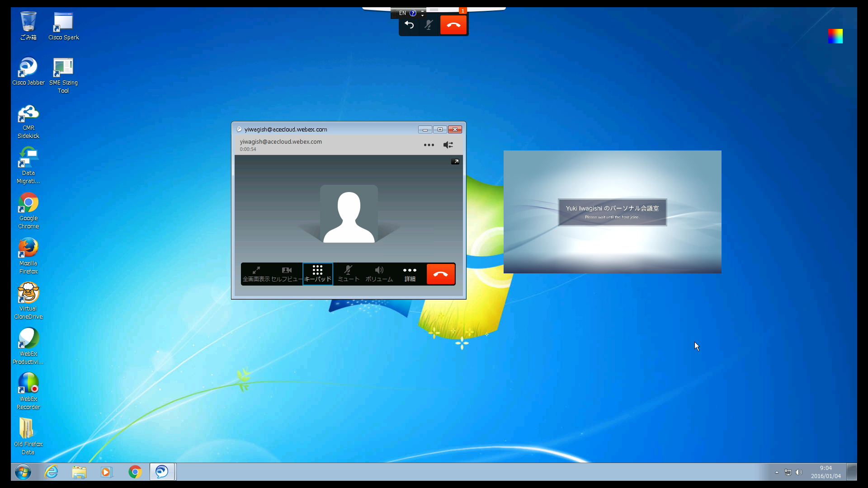Click the return-to-call arrow in top toolbar

[409, 25]
